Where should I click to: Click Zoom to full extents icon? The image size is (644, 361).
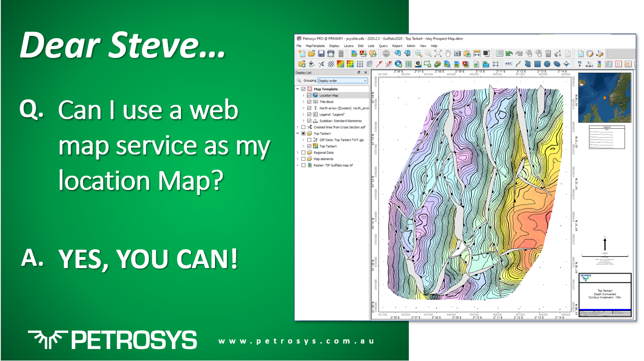[x=438, y=53]
